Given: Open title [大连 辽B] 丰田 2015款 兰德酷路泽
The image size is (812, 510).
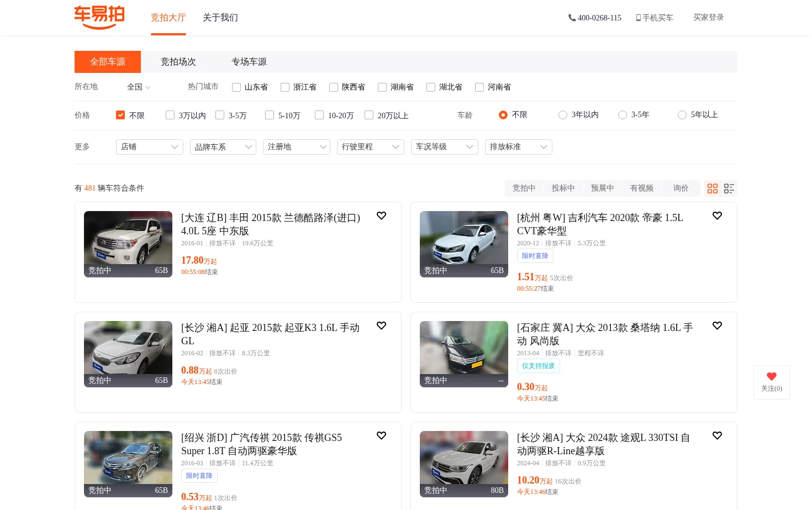Looking at the screenshot, I should coord(271,224).
